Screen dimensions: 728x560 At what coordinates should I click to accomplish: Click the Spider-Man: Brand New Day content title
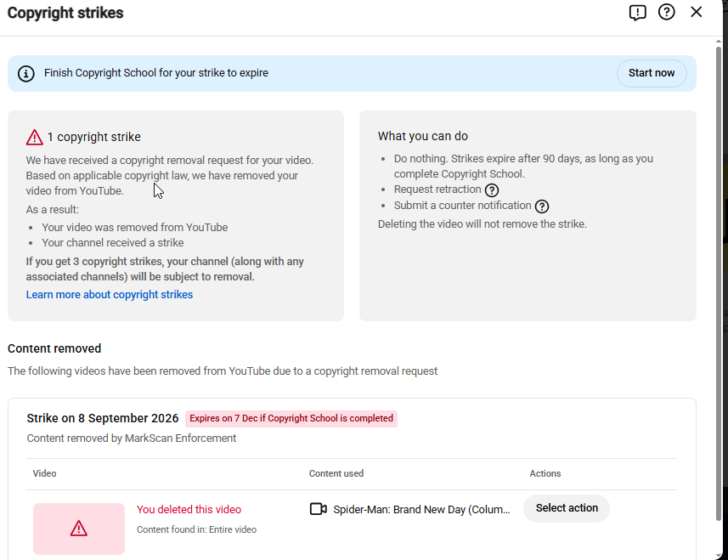pos(421,510)
